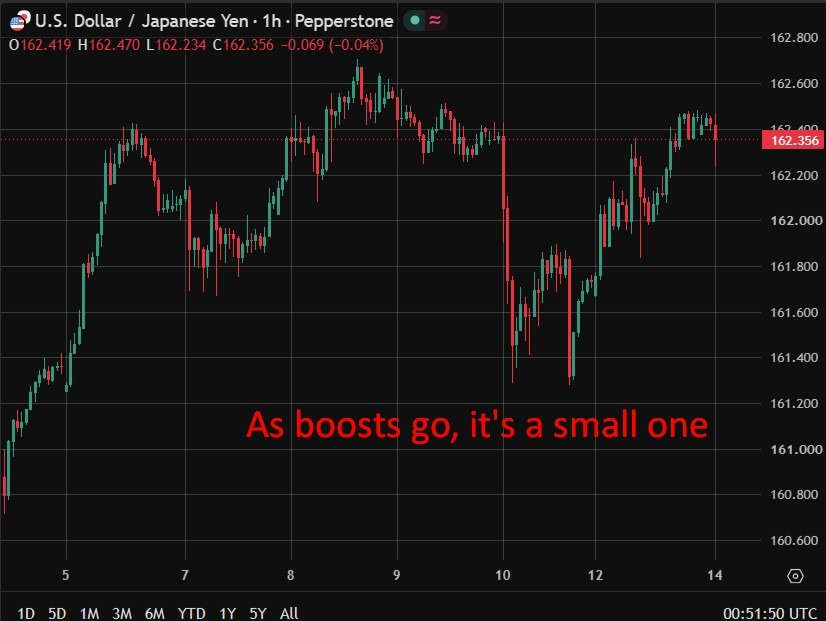Click the 161.800 price axis label

pos(794,266)
